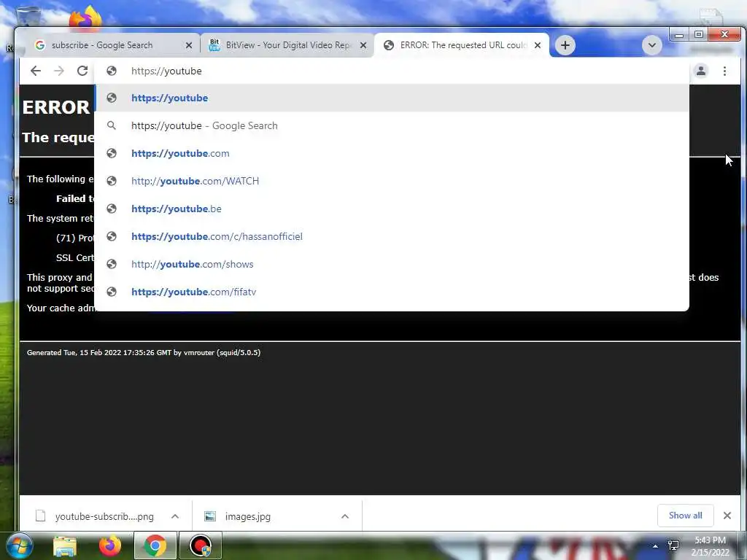The height and width of the screenshot is (560, 747).
Task: Expand options for images.jpg download
Action: coord(345,516)
